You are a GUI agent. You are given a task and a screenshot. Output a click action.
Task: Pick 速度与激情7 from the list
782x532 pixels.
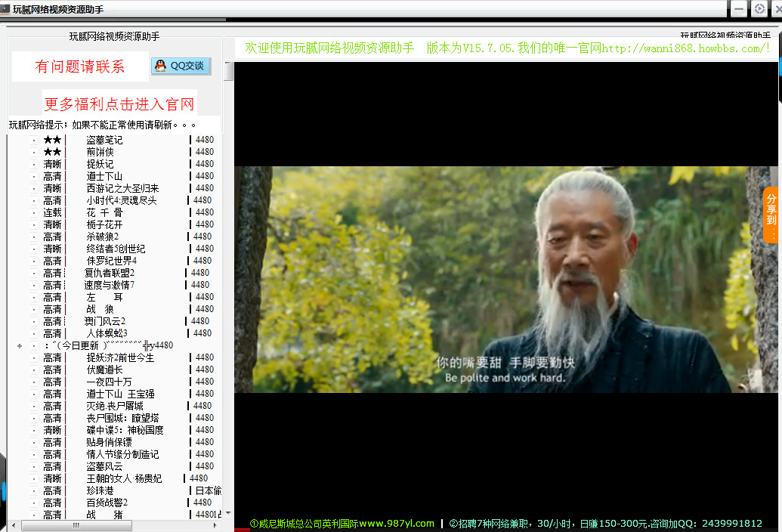pyautogui.click(x=110, y=285)
